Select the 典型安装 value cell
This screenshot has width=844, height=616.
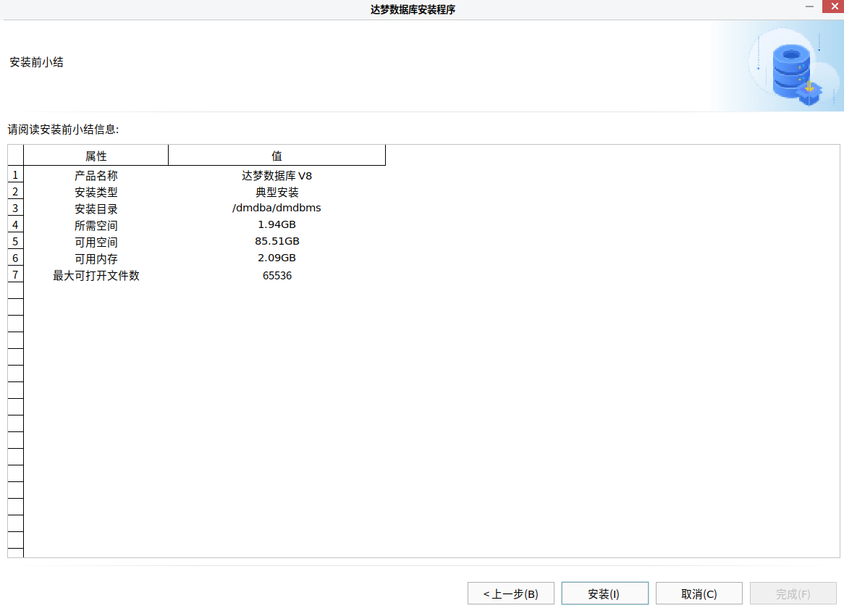pyautogui.click(x=277, y=193)
